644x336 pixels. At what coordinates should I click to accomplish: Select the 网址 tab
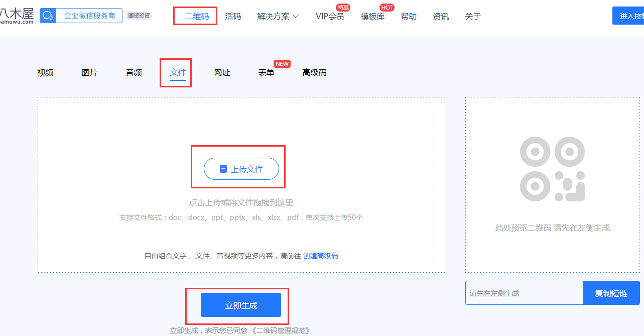coord(222,73)
